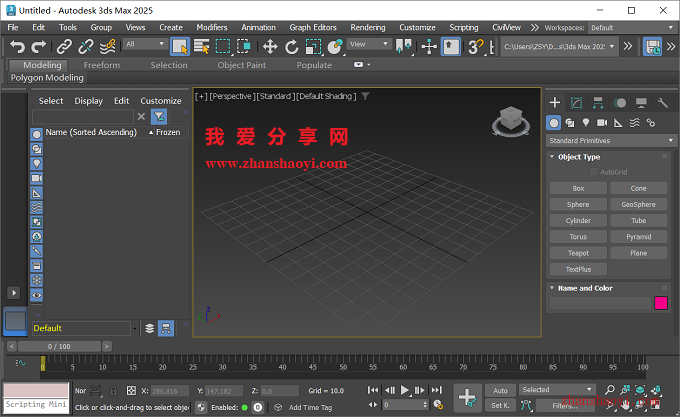This screenshot has width=680, height=417.
Task: Activate the Select and Rotate tool
Action: [x=291, y=46]
